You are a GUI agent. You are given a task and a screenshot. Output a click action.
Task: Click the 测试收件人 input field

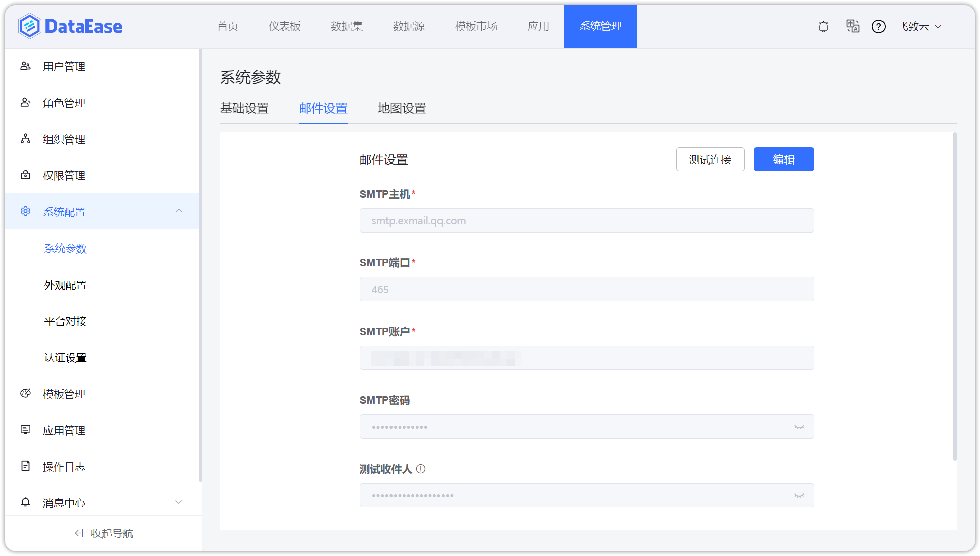pos(587,495)
